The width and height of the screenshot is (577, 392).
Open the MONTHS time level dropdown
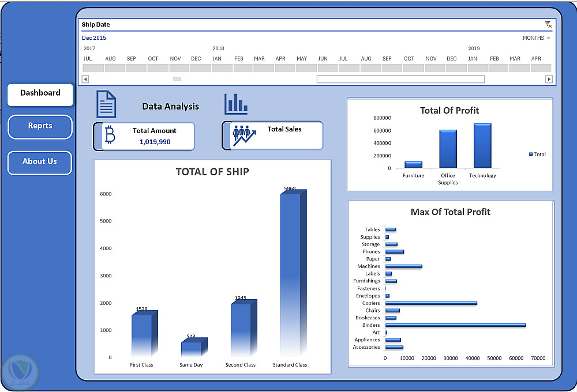click(536, 38)
